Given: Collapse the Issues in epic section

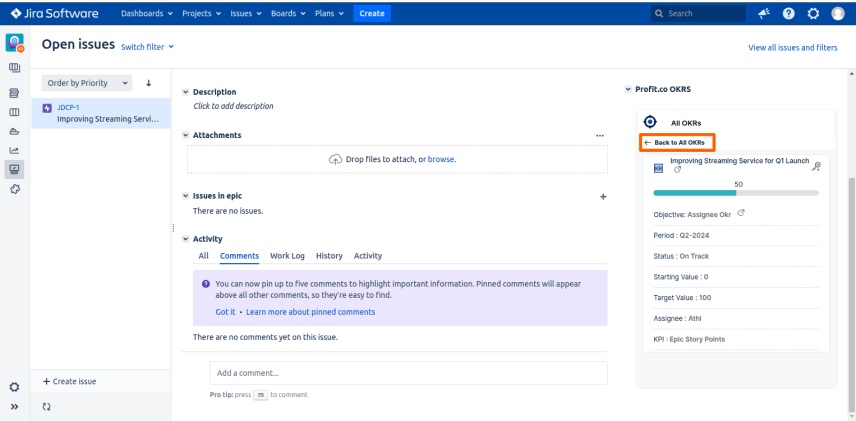Looking at the screenshot, I should click(186, 196).
